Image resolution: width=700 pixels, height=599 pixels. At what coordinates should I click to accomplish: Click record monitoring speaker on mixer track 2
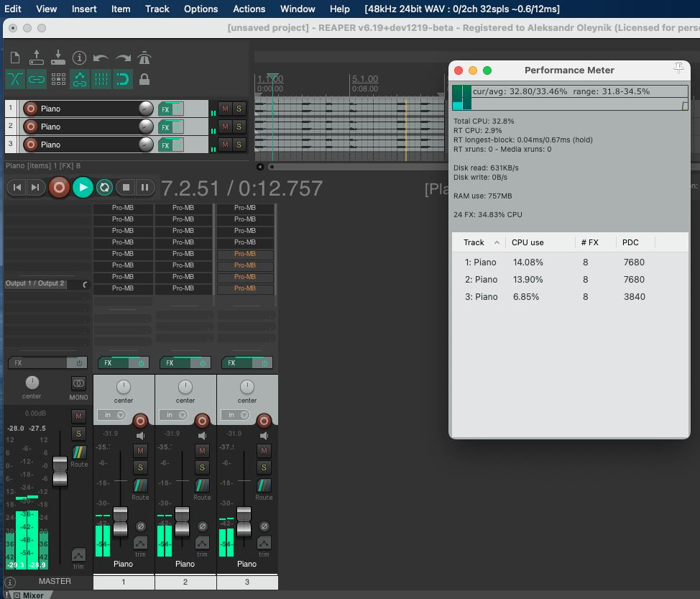point(202,436)
